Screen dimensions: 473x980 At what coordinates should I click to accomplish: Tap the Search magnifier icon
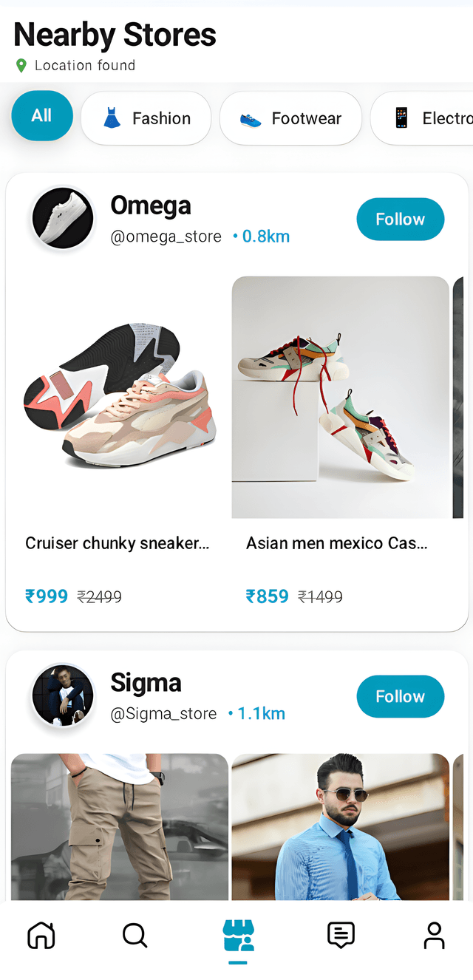(135, 935)
